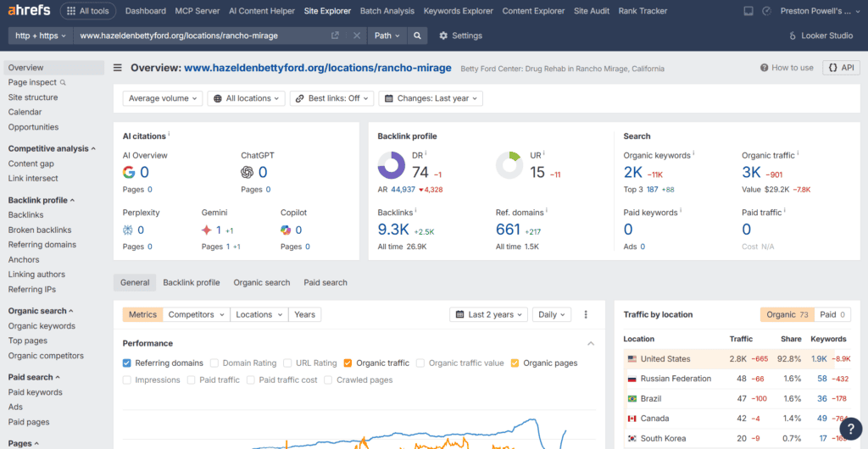Image resolution: width=868 pixels, height=449 pixels.
Task: Open Looker Studio link
Action: (x=821, y=36)
